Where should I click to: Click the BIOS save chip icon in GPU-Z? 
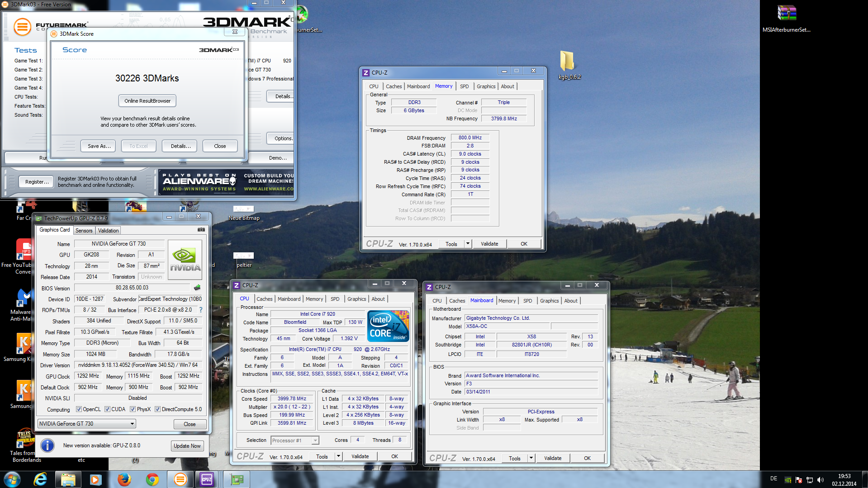click(197, 288)
